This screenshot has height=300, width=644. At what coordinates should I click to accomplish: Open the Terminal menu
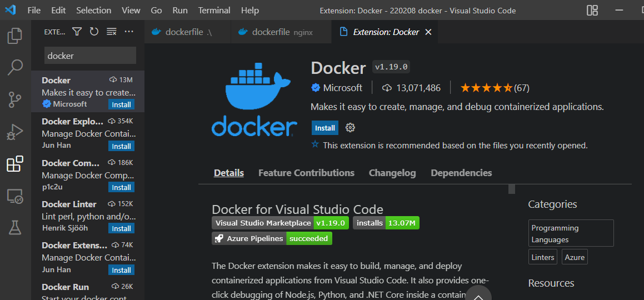(214, 10)
